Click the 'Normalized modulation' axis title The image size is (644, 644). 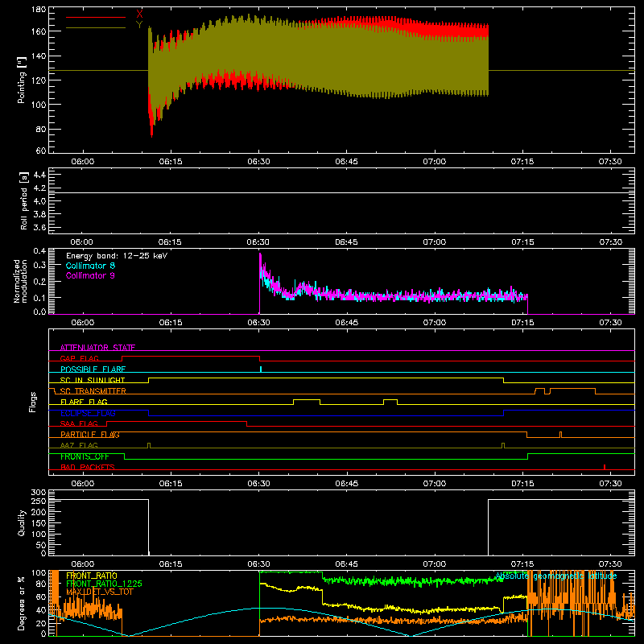(x=21, y=281)
